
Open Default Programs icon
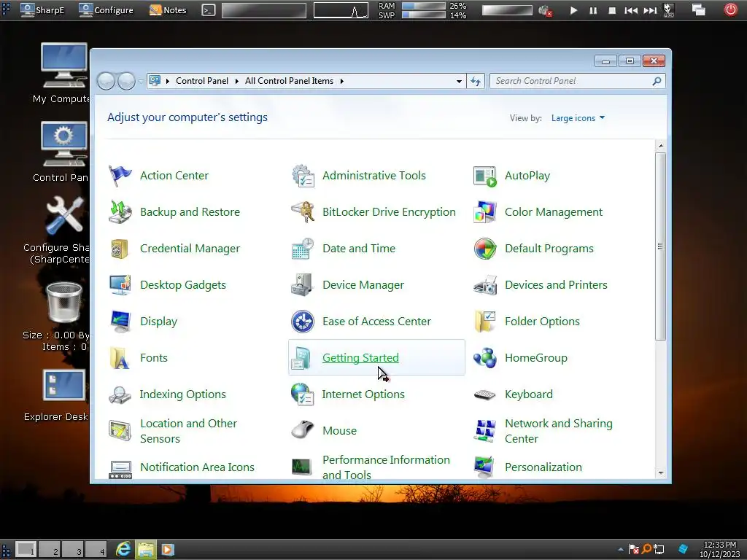(x=485, y=249)
